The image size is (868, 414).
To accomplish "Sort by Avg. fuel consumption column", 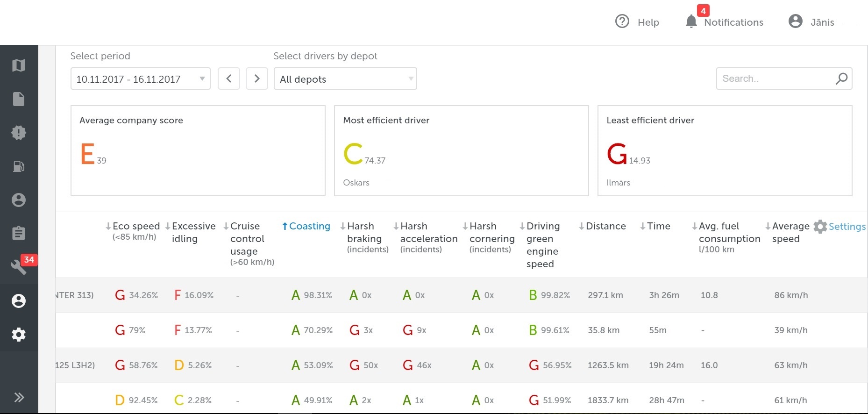I will point(726,237).
